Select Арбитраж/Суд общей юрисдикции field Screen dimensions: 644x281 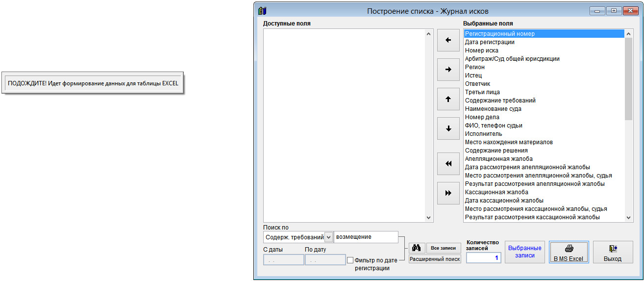click(x=544, y=59)
